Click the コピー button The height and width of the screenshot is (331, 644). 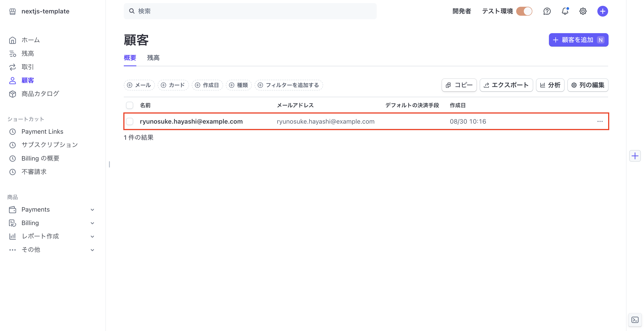pos(459,85)
